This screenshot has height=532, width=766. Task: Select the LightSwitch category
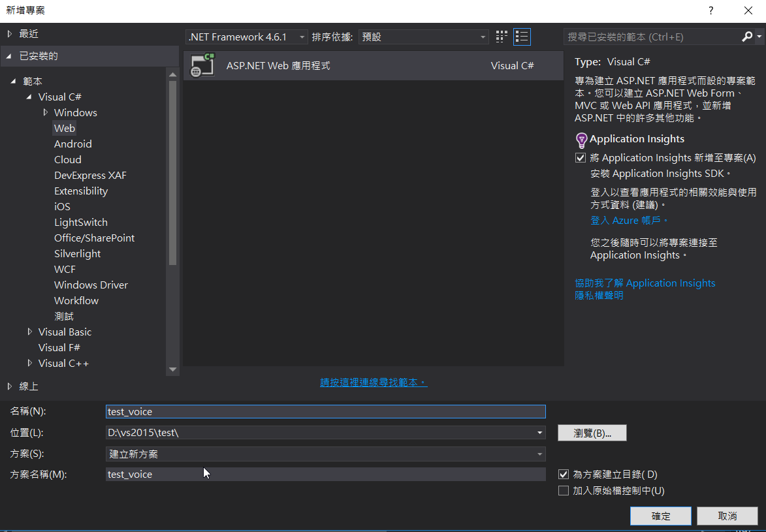pos(80,223)
